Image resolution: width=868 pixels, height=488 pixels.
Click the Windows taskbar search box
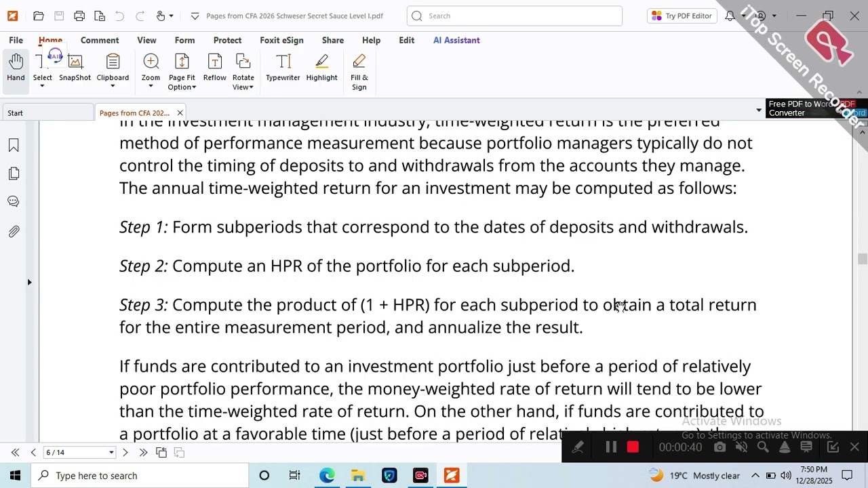[x=140, y=476]
